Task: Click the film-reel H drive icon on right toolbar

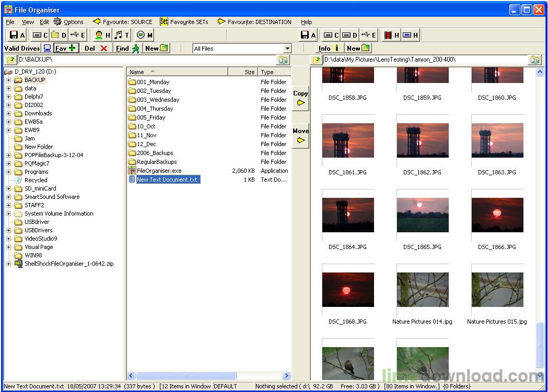Action: [389, 34]
